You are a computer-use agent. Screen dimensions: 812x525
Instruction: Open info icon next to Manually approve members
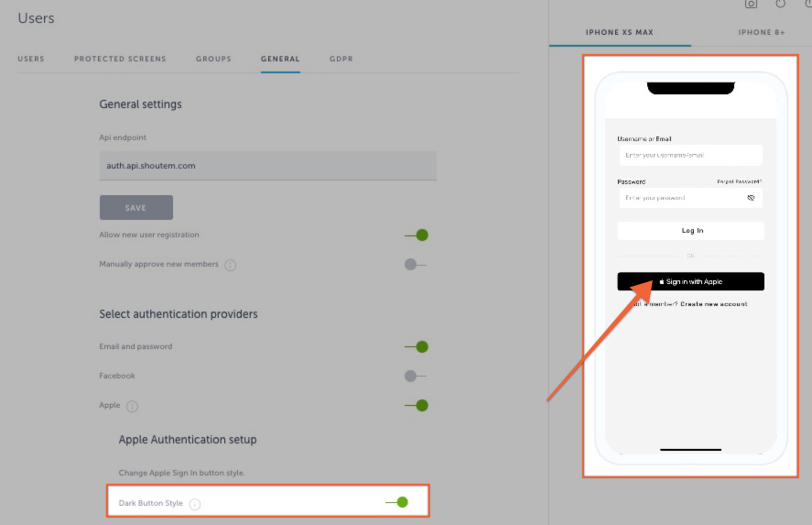[231, 266]
